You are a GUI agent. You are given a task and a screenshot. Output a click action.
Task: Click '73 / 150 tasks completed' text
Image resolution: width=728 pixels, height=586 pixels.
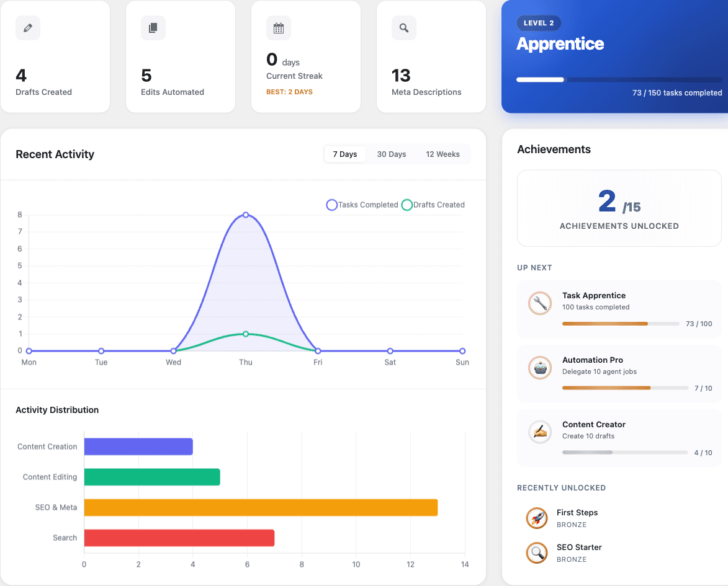(x=677, y=93)
